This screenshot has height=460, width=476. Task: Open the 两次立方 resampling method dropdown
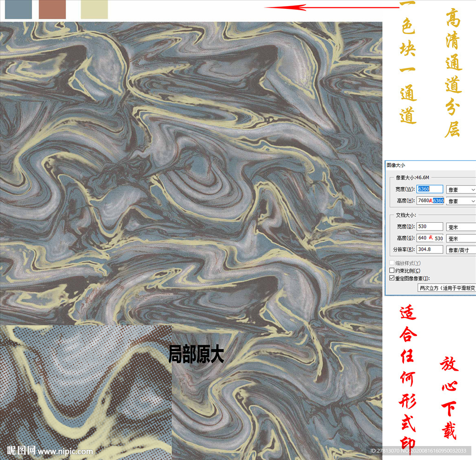click(447, 288)
